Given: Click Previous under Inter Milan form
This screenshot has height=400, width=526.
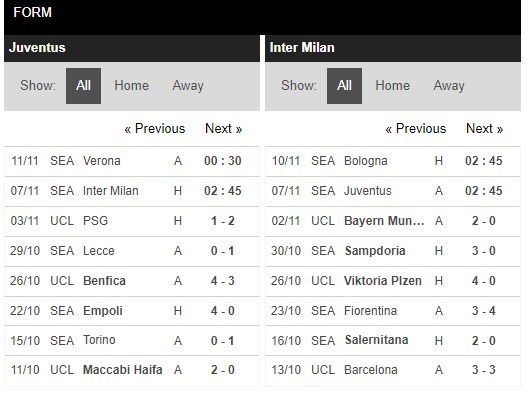Looking at the screenshot, I should [416, 129].
